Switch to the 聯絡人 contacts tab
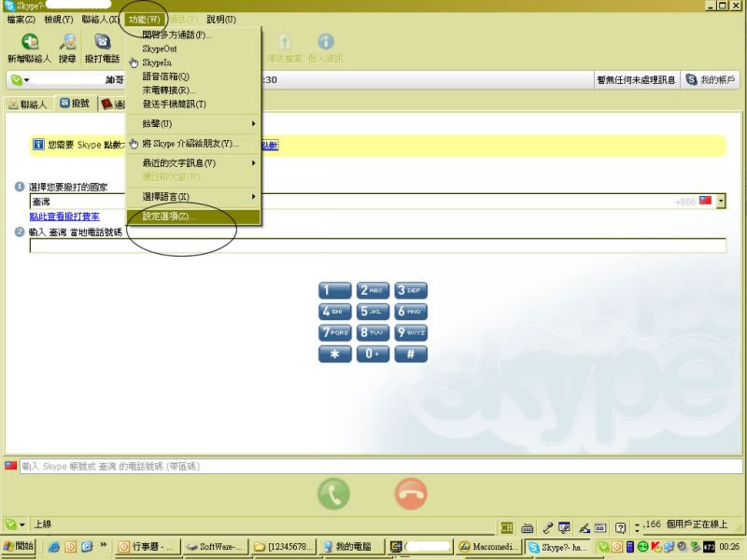The width and height of the screenshot is (747, 560). [29, 104]
